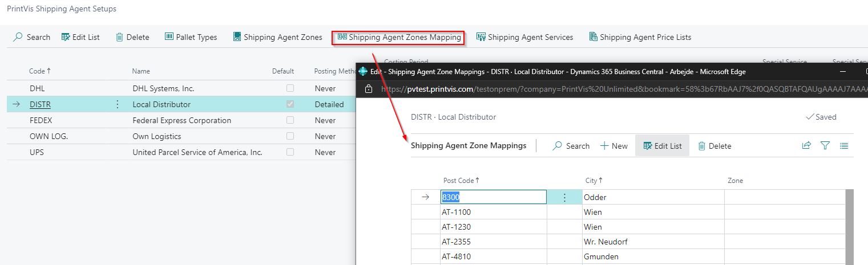Click the list view icon in Zone Mappings
This screenshot has width=868, height=265.
tap(844, 145)
